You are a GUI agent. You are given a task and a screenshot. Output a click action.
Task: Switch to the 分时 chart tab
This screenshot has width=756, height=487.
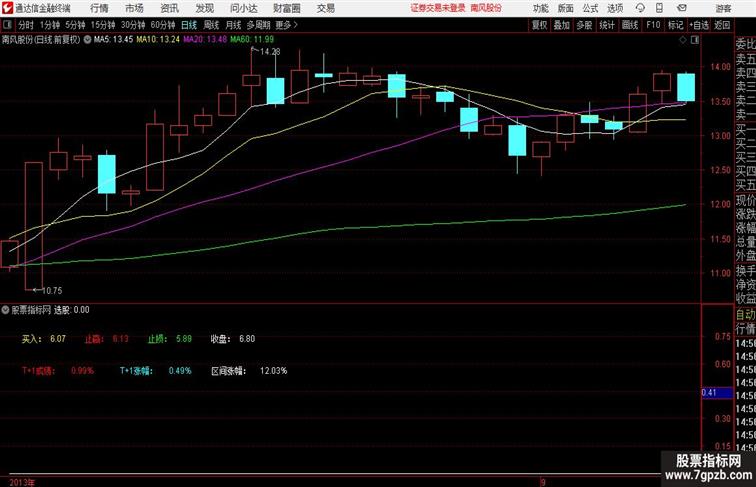tap(26, 25)
